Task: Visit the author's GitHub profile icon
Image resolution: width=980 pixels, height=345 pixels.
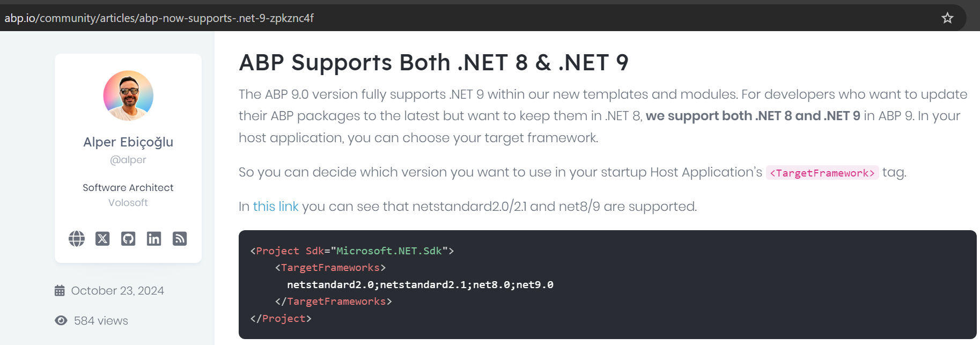Action: coord(128,238)
